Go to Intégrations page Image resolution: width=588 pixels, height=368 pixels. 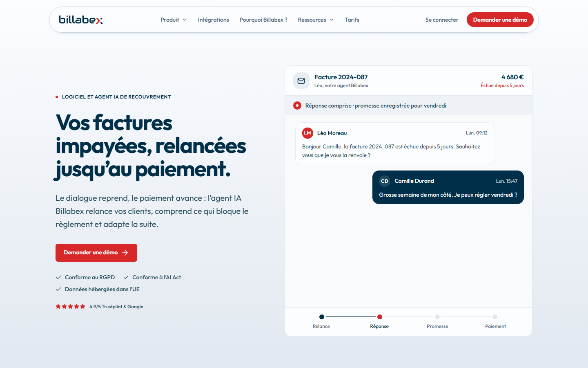(214, 20)
